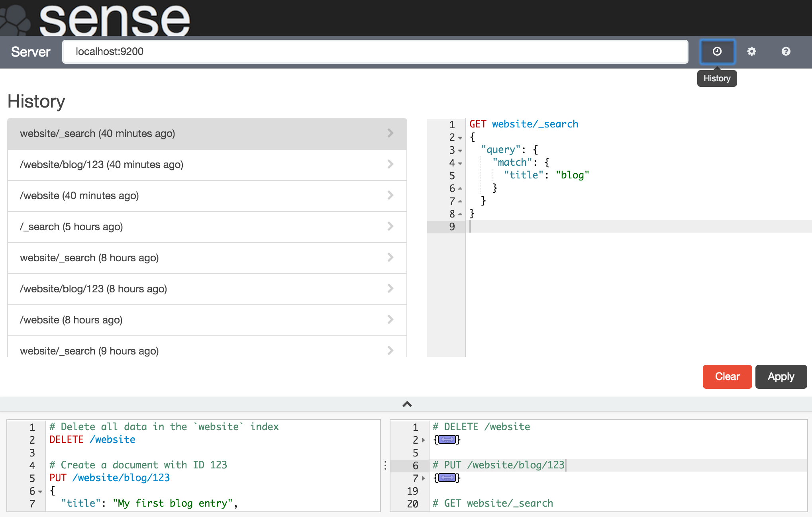Unfold line 7 in the output pane
Viewport: 812px width, 517px height.
(424, 478)
